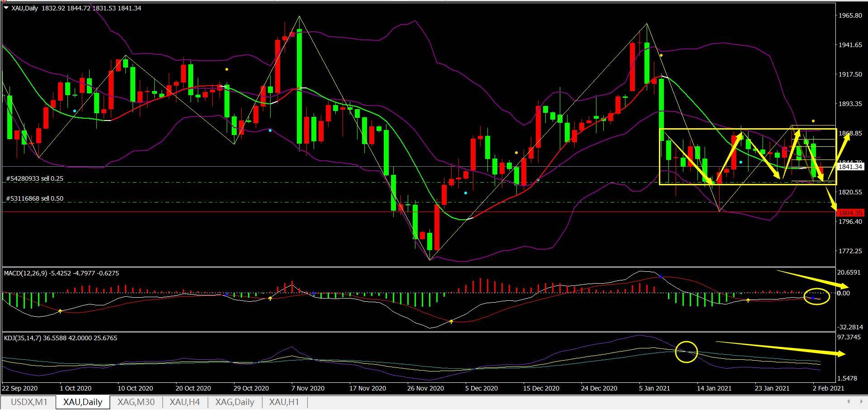Click the MACD(12,26,9) indicator label
The height and width of the screenshot is (410, 868).
pos(62,273)
